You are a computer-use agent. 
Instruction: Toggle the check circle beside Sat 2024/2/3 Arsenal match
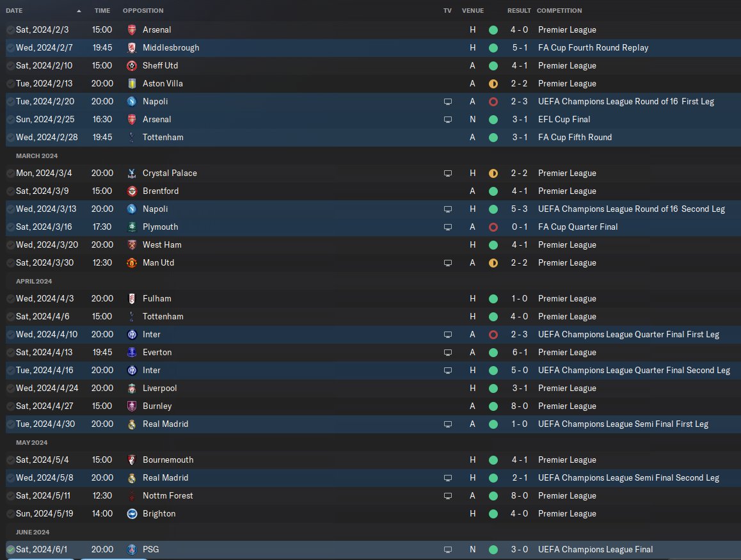[x=10, y=30]
